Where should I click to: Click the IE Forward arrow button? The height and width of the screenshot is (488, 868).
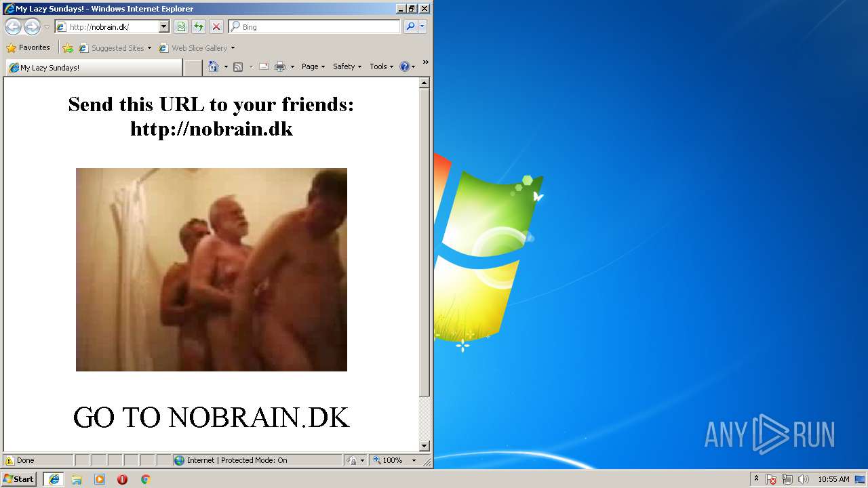click(x=32, y=27)
